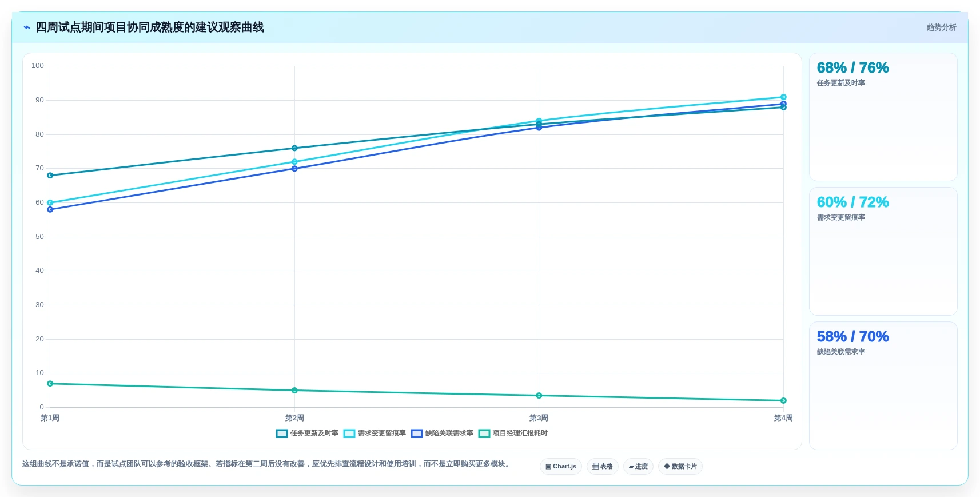Click the 缺陷关联需求率 legend color box
The width and height of the screenshot is (980, 497).
(417, 434)
